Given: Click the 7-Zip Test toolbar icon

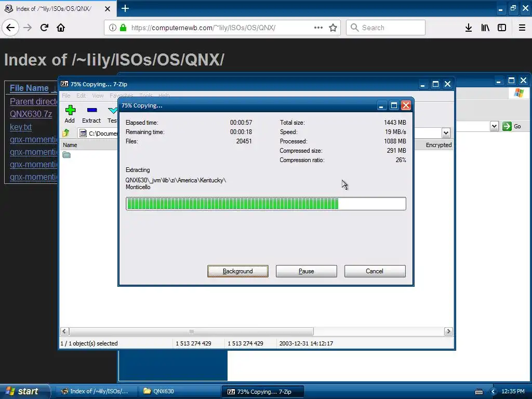Looking at the screenshot, I should [x=112, y=114].
